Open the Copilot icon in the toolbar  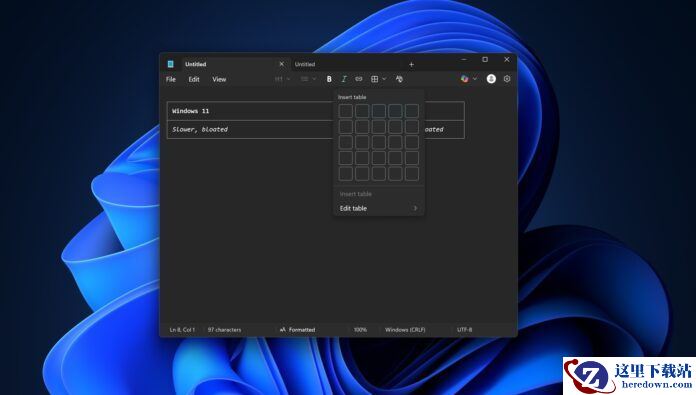pos(464,79)
